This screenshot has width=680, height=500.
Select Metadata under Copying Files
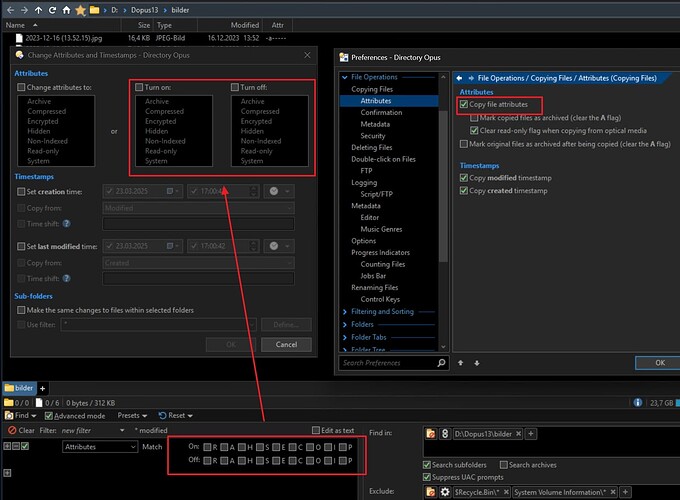(375, 124)
